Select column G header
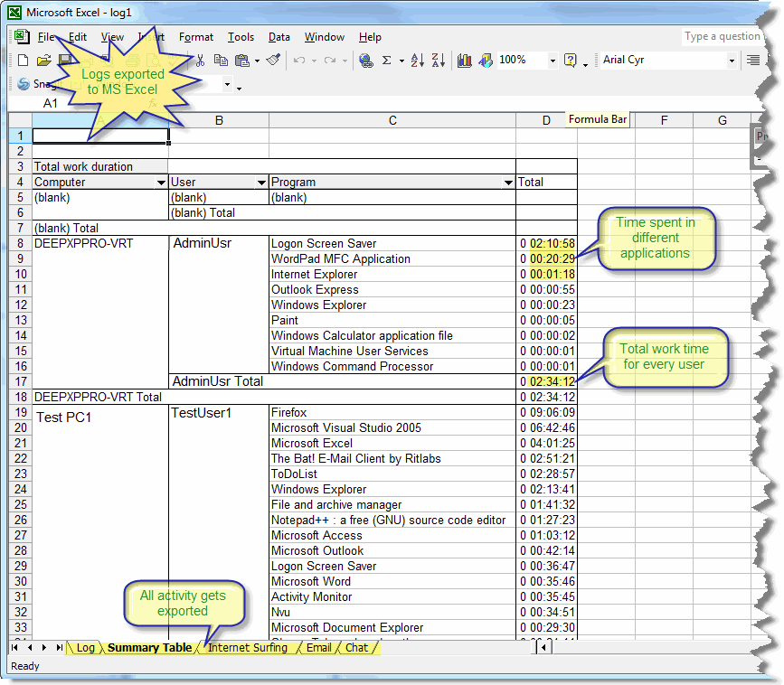The height and width of the screenshot is (685, 784). point(722,120)
